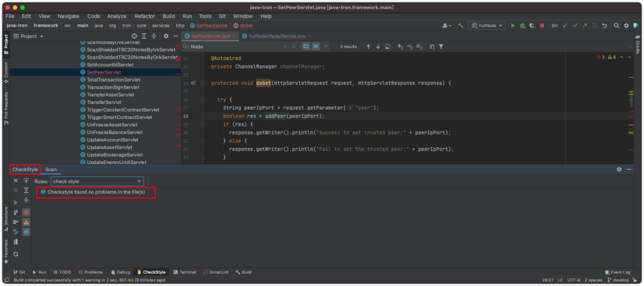
Task: Toggle Words W search option
Action: click(x=316, y=47)
